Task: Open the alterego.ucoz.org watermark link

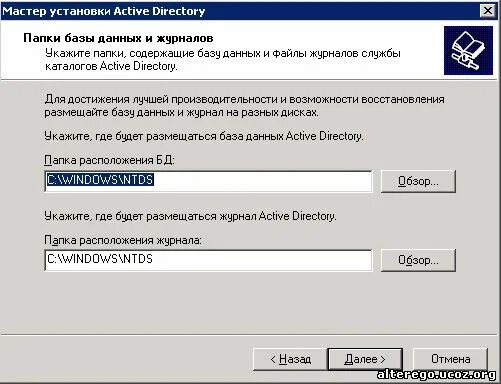Action: [x=436, y=374]
